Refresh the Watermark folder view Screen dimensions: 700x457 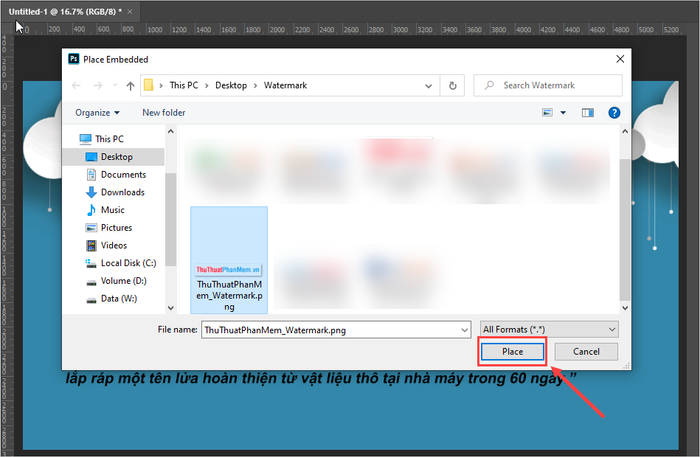[453, 86]
